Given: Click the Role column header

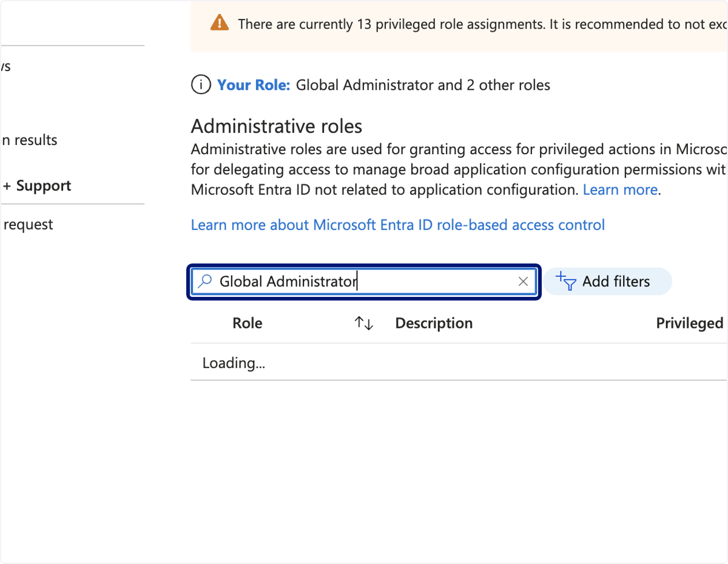Looking at the screenshot, I should (x=248, y=323).
